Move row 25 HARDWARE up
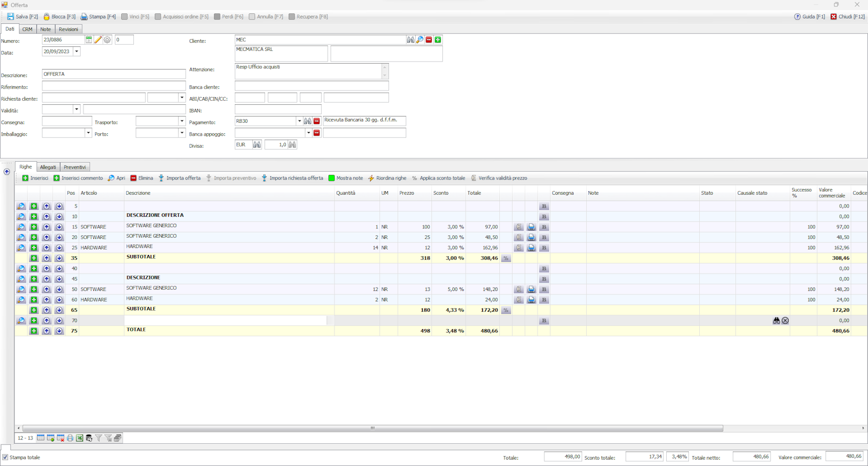This screenshot has width=868, height=466. pyautogui.click(x=46, y=248)
